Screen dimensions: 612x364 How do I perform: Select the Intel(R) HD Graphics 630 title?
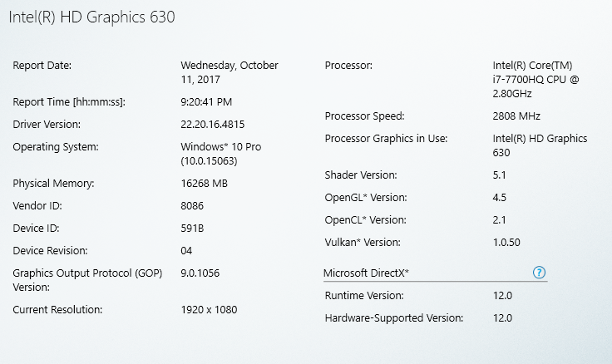[91, 17]
